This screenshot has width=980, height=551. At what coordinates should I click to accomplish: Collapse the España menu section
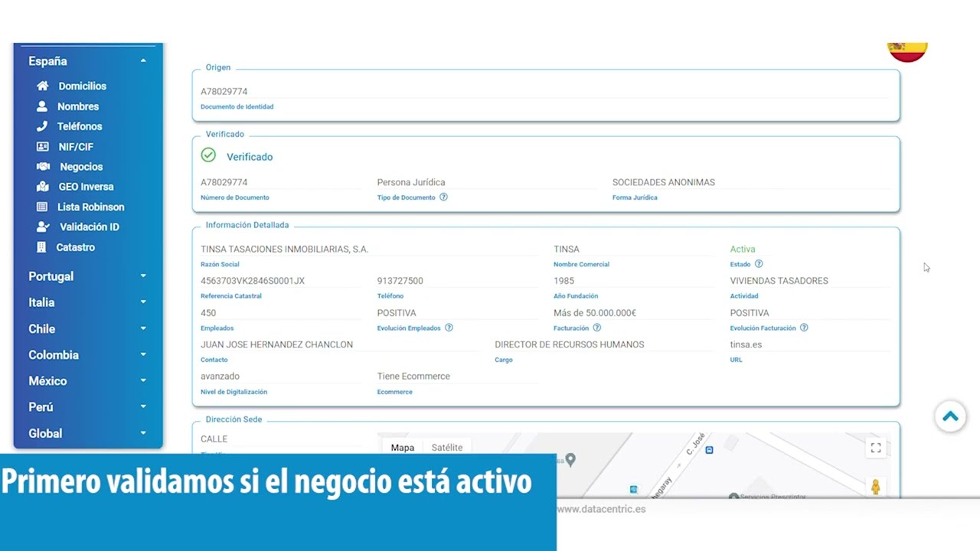(x=143, y=61)
